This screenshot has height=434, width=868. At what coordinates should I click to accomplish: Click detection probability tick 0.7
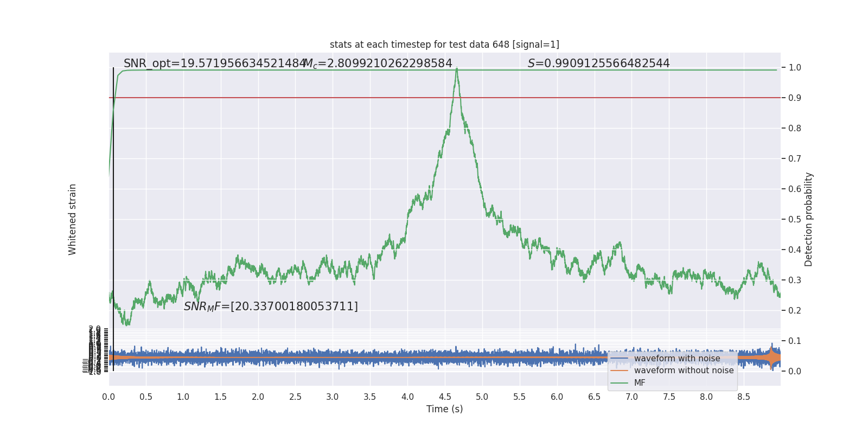point(795,159)
